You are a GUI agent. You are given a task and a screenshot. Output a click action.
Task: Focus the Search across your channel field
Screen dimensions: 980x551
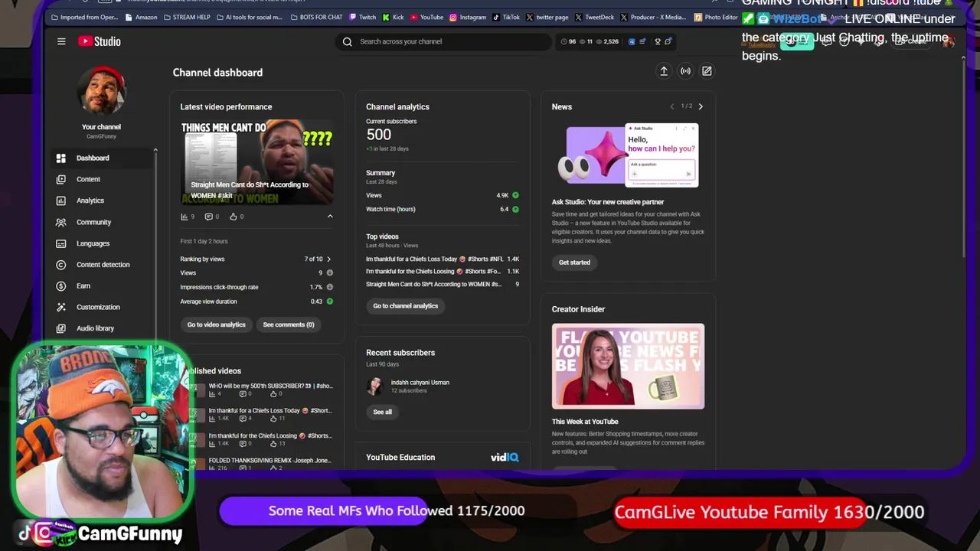(x=443, y=41)
